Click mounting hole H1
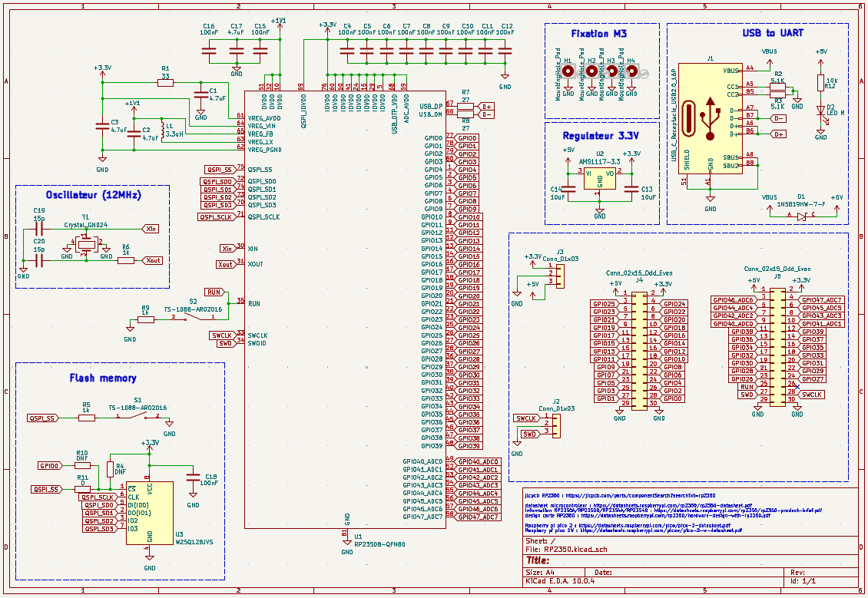The width and height of the screenshot is (868, 598). click(x=568, y=71)
